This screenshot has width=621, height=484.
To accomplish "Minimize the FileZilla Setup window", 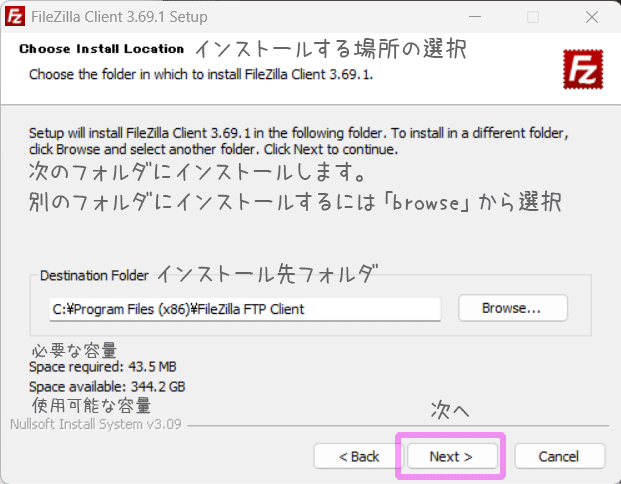I will [475, 17].
